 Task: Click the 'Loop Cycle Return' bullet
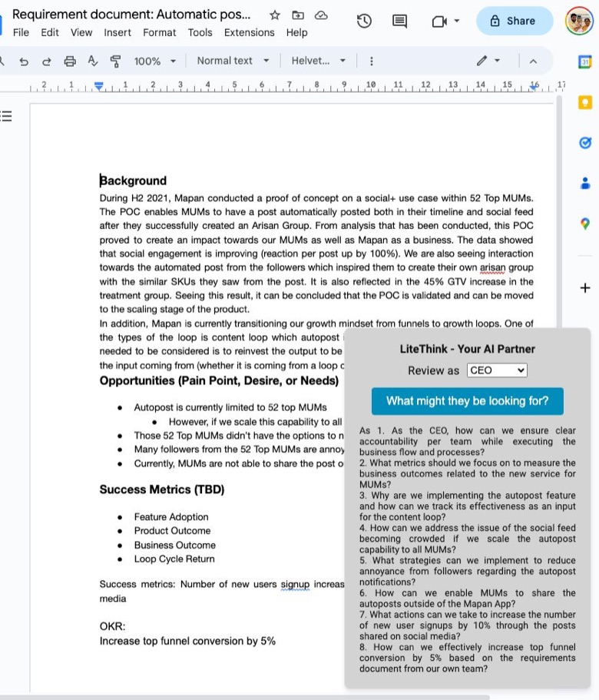[x=174, y=559]
